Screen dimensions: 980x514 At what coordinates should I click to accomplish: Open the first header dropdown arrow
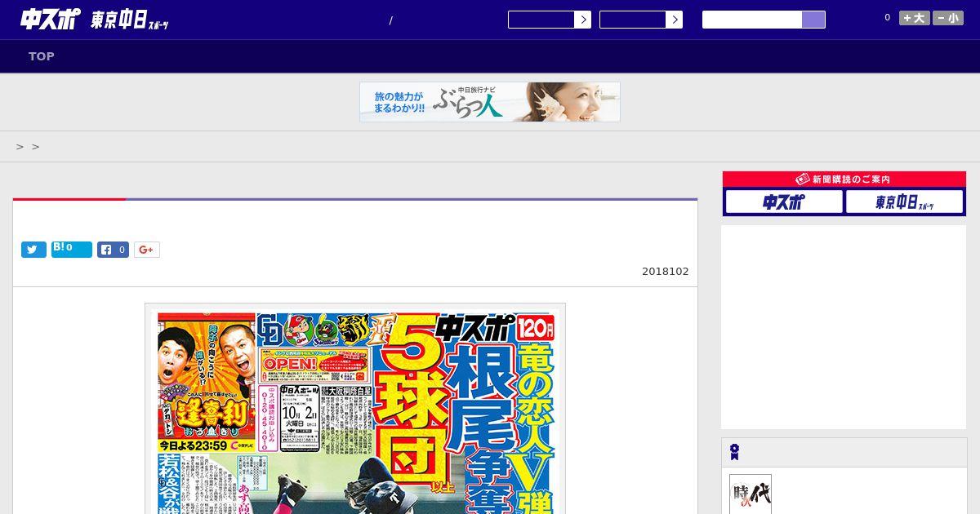point(582,20)
